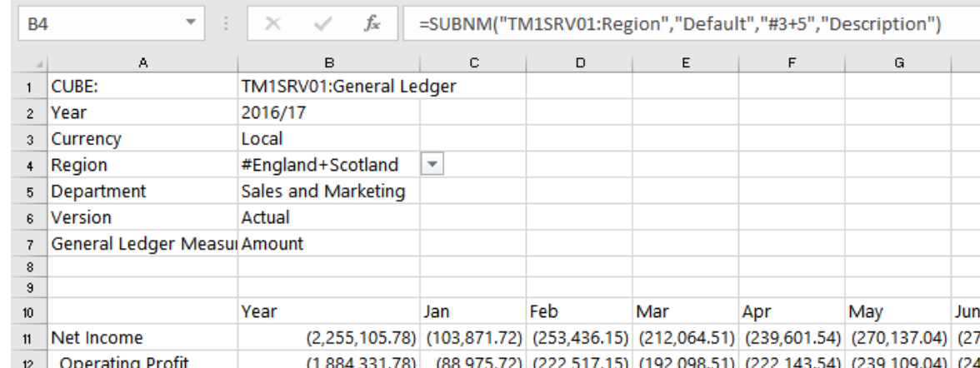Click the Operating Profit row label

143,361
